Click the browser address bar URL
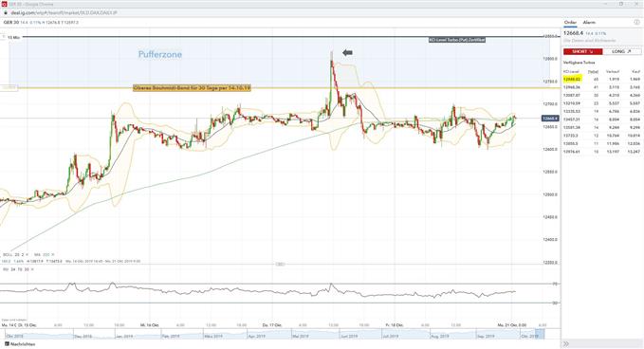 (64, 12)
